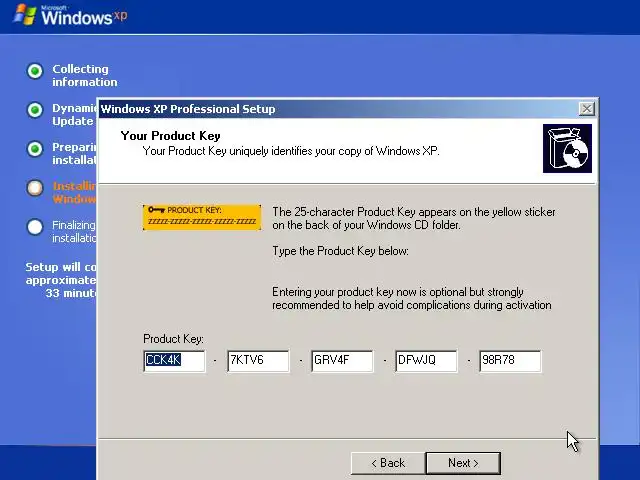Focus the third product key field GRV4F
Viewport: 640px width, 480px height.
click(x=342, y=361)
